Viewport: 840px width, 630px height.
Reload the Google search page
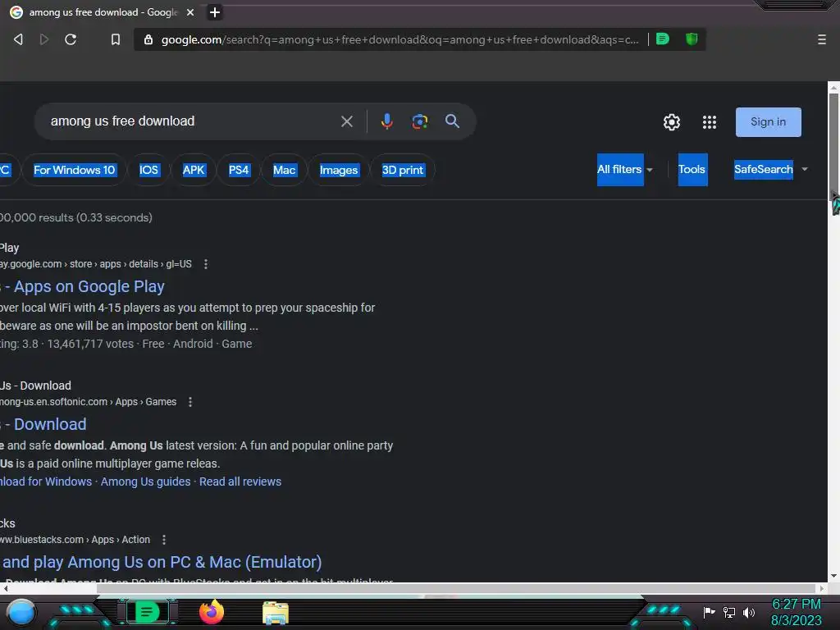(71, 39)
